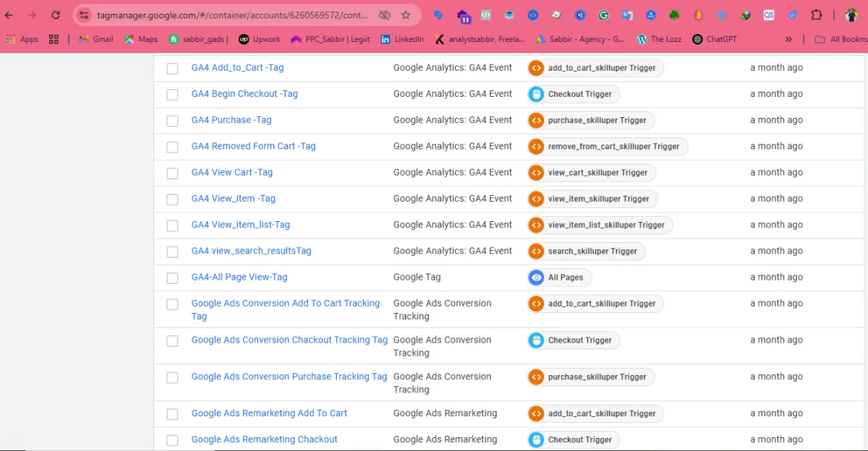Open the Google Ads Remarketing Add To Cart link
This screenshot has height=451, width=868.
pos(269,413)
